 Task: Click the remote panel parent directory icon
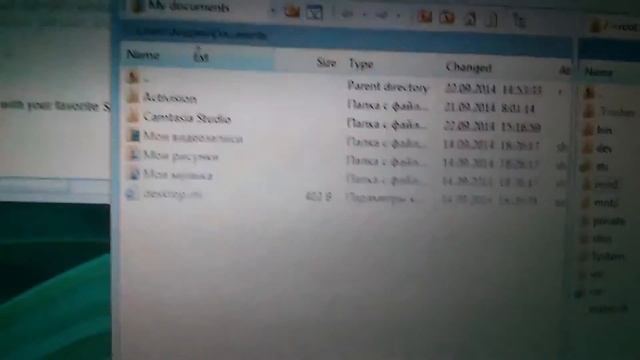click(589, 93)
